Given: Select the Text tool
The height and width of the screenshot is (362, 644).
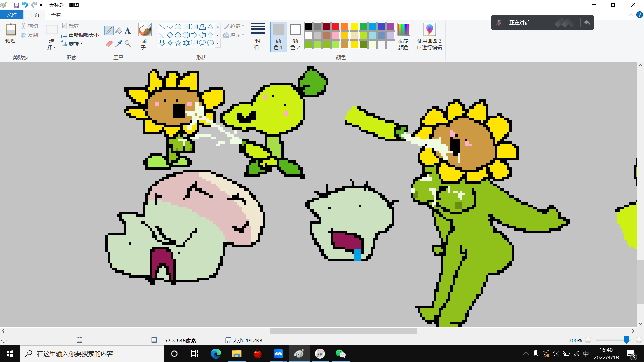Looking at the screenshot, I should point(128,31).
